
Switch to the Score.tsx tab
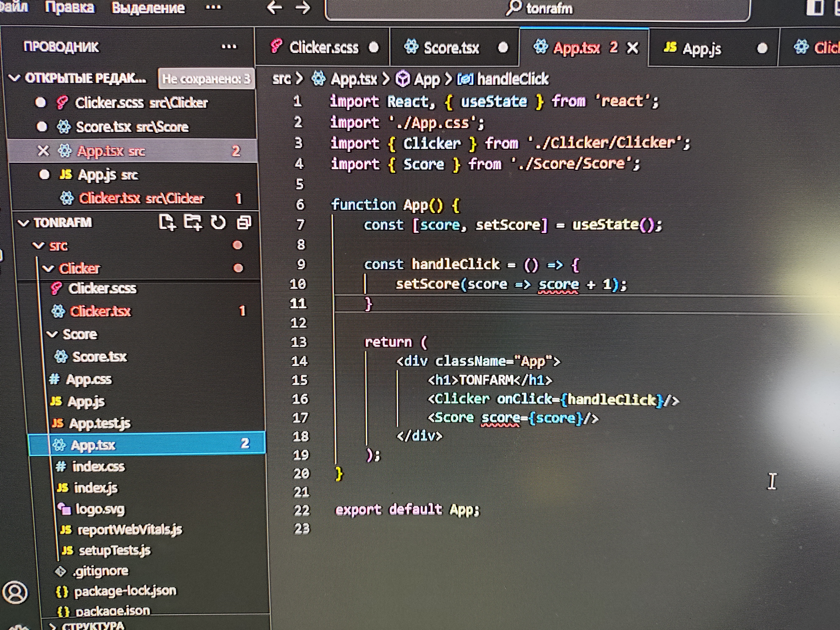(x=451, y=48)
